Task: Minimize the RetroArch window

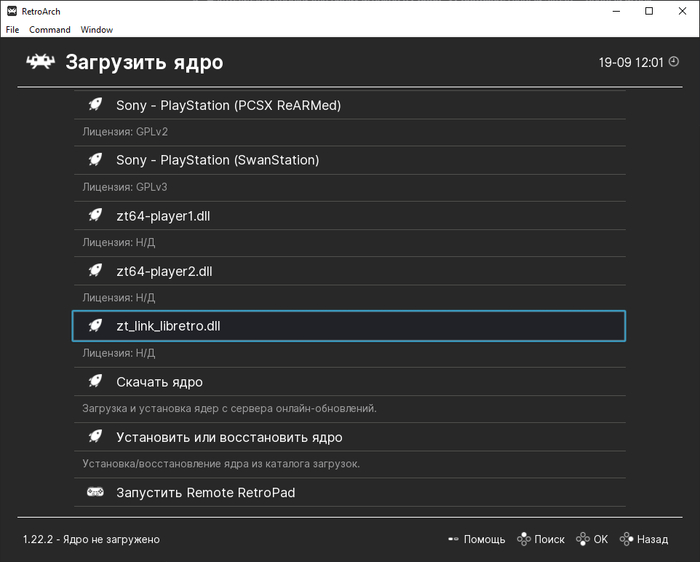Action: point(617,11)
